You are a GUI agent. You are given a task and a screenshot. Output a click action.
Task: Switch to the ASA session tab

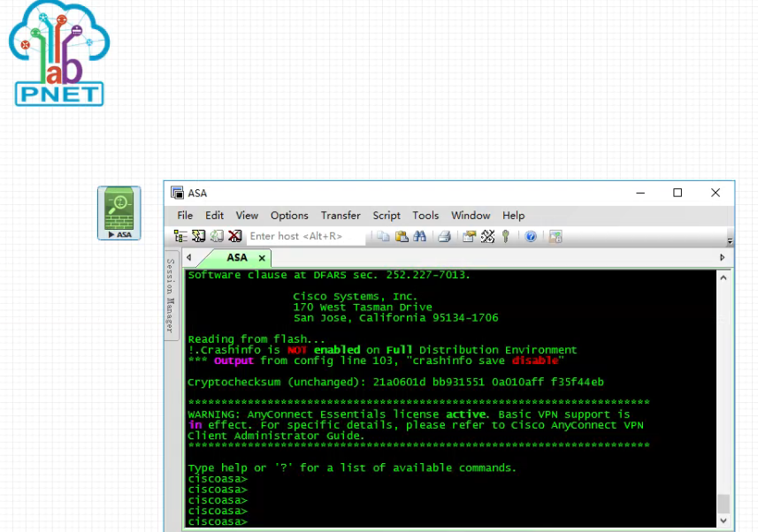236,257
